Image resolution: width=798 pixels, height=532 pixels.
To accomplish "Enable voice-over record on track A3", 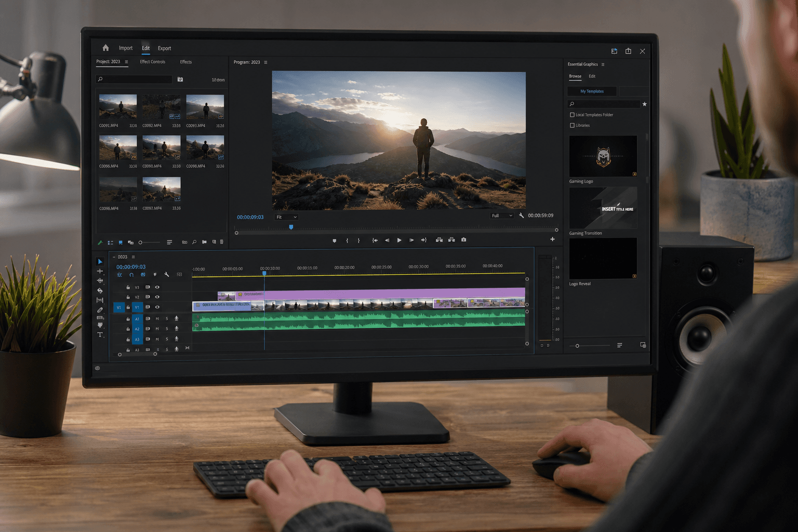I will tap(177, 339).
